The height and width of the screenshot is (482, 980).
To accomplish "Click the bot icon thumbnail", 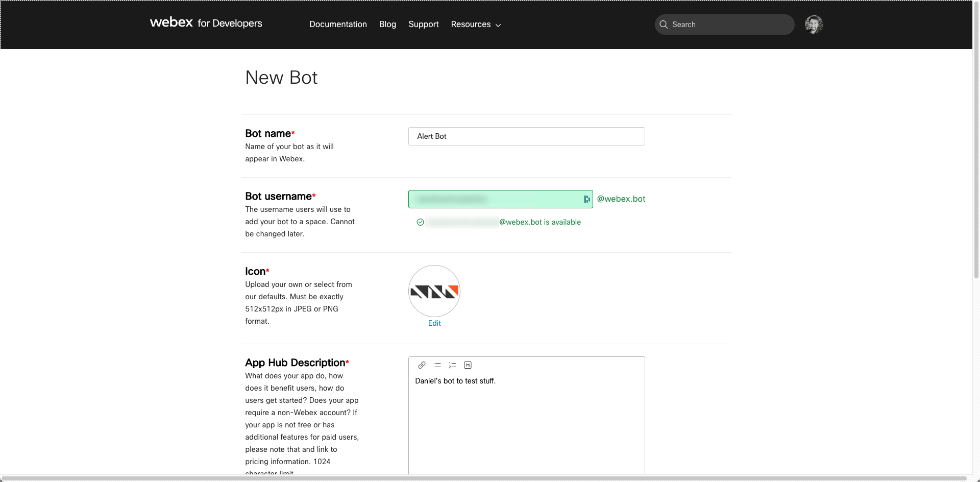I will click(434, 291).
